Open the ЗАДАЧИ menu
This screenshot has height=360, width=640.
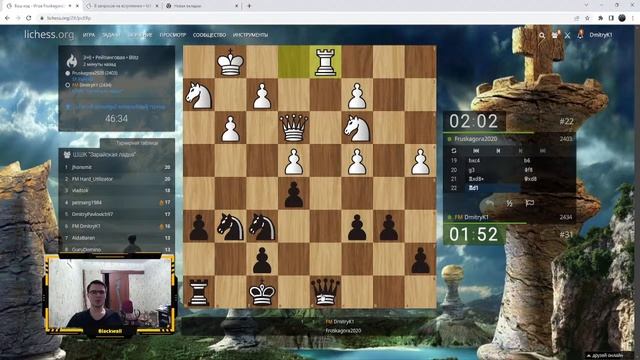(x=111, y=35)
